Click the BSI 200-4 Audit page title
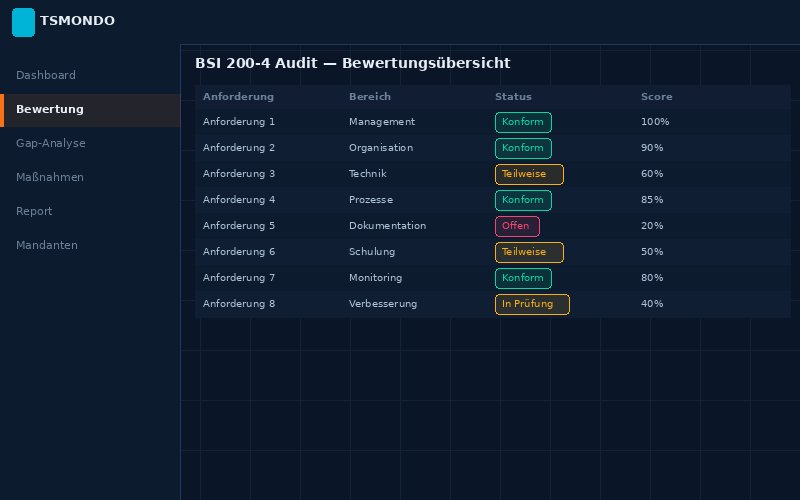This screenshot has height=500, width=800. click(x=353, y=63)
